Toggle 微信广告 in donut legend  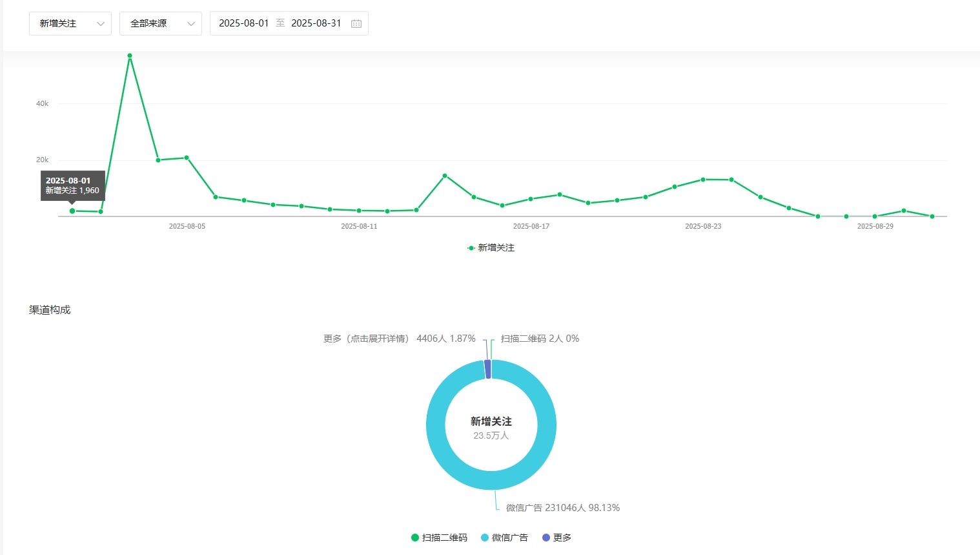point(504,538)
